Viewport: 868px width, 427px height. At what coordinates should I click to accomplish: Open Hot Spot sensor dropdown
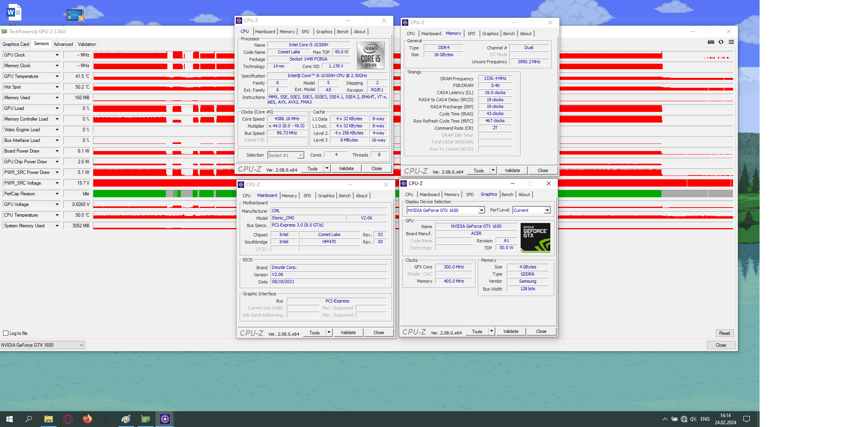(57, 87)
